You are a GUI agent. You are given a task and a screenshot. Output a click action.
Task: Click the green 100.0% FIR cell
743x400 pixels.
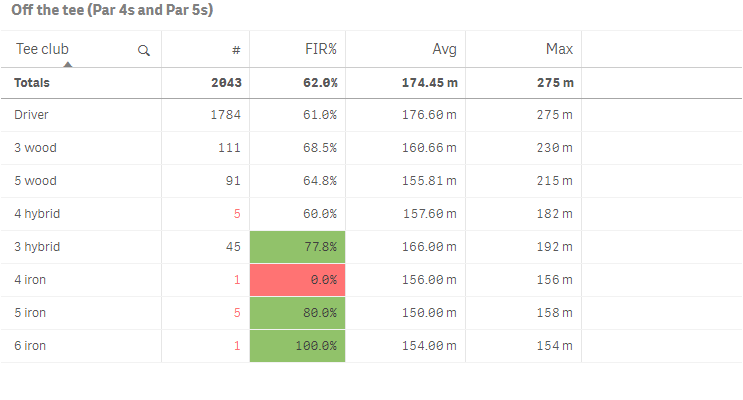pos(297,346)
